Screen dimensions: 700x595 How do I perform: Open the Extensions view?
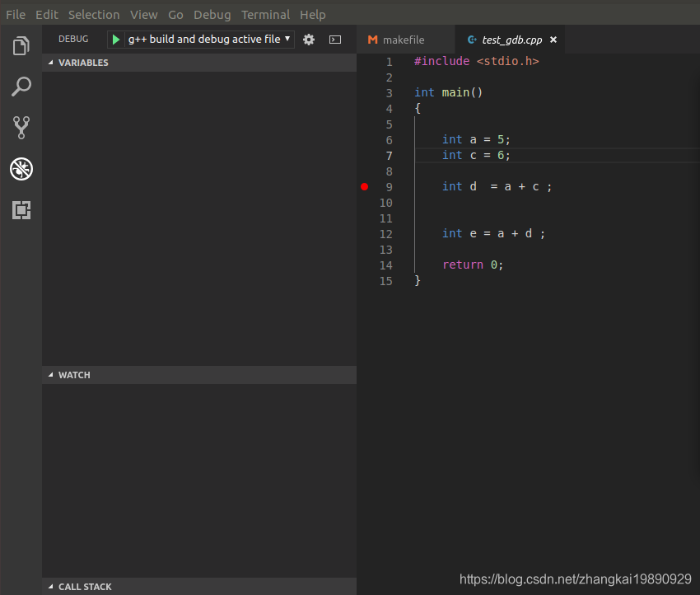click(x=21, y=210)
